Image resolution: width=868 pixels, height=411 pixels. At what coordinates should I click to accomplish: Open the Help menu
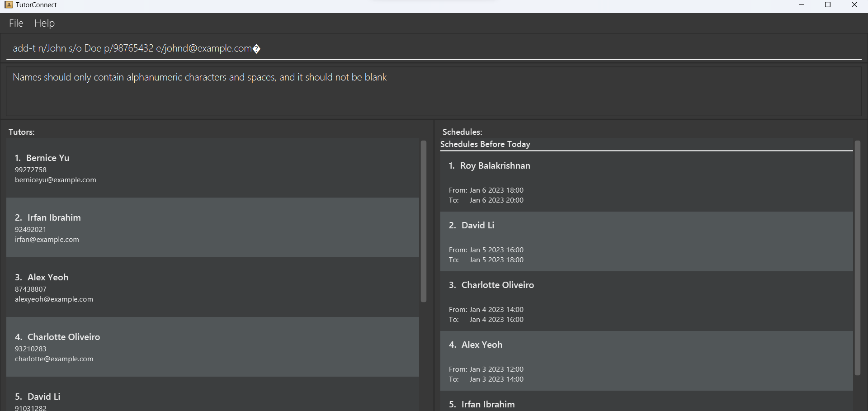click(x=44, y=23)
